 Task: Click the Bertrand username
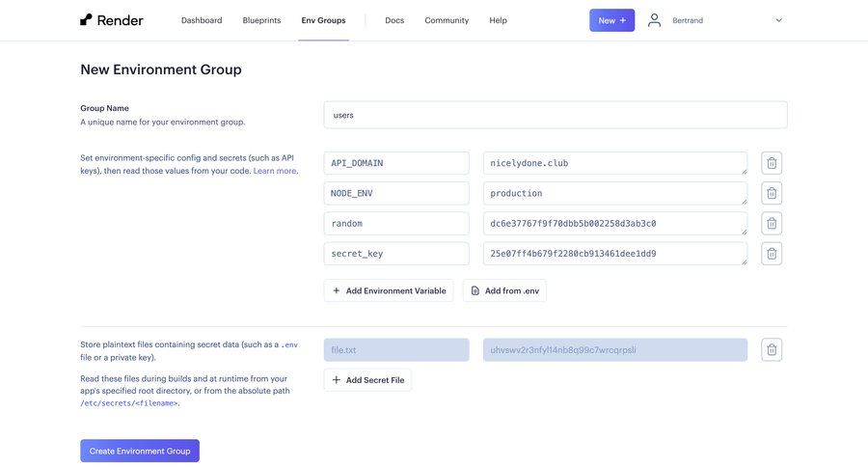point(688,20)
